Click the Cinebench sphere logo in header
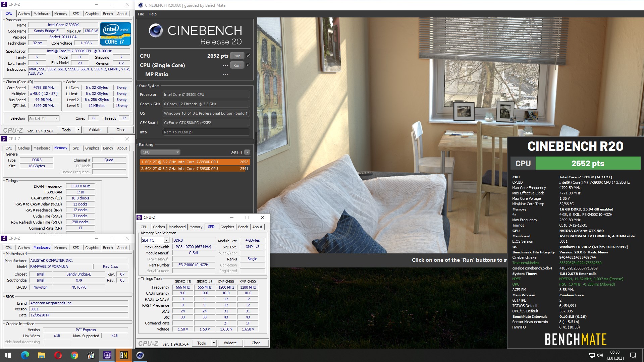This screenshot has width=644, height=362. point(156,31)
